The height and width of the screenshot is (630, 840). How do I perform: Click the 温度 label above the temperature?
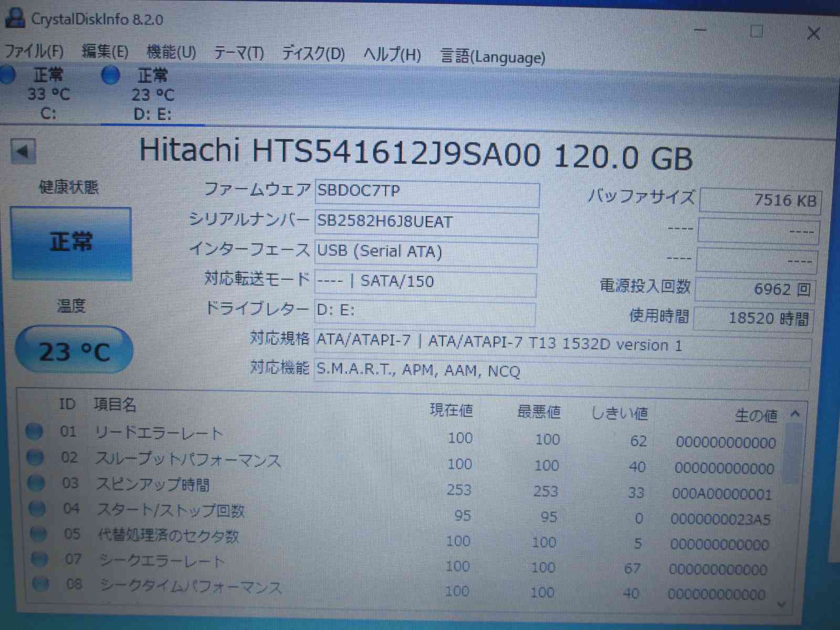pyautogui.click(x=71, y=306)
